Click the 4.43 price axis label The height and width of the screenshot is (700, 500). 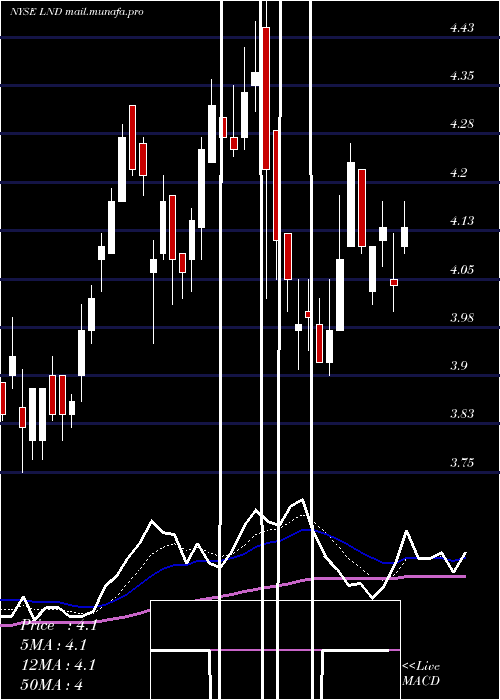click(462, 28)
